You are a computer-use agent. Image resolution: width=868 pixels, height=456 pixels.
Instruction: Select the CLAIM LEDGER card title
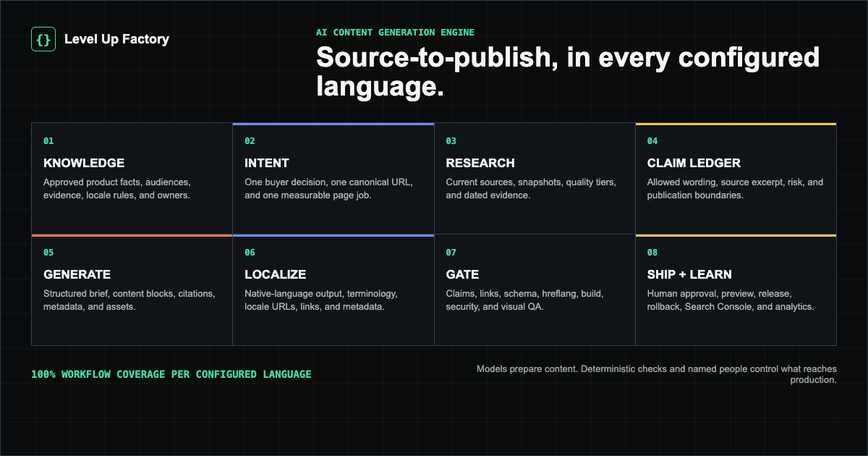pos(694,163)
